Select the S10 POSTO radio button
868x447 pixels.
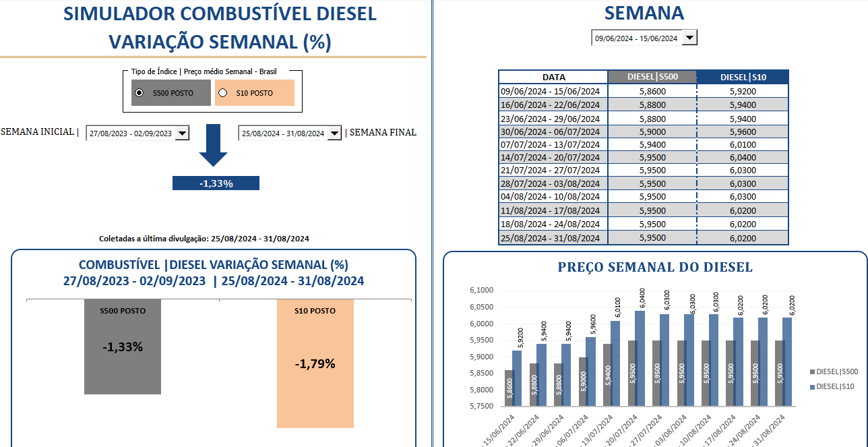(x=223, y=93)
